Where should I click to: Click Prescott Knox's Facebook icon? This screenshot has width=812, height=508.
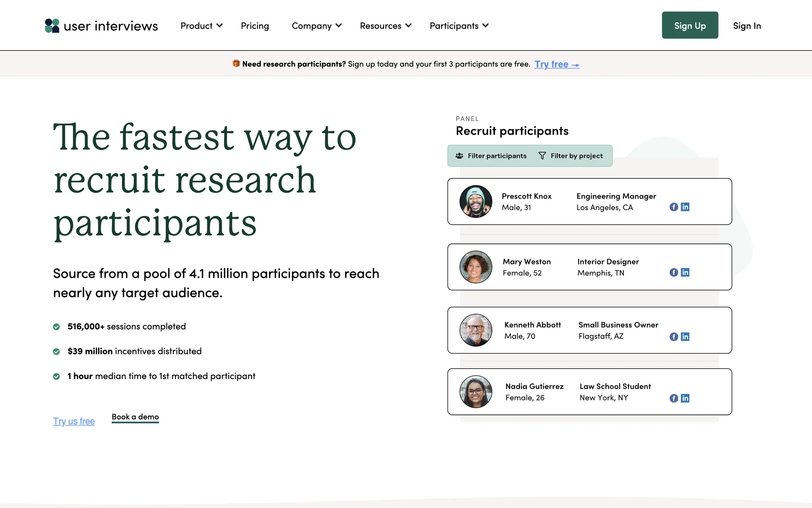click(674, 207)
